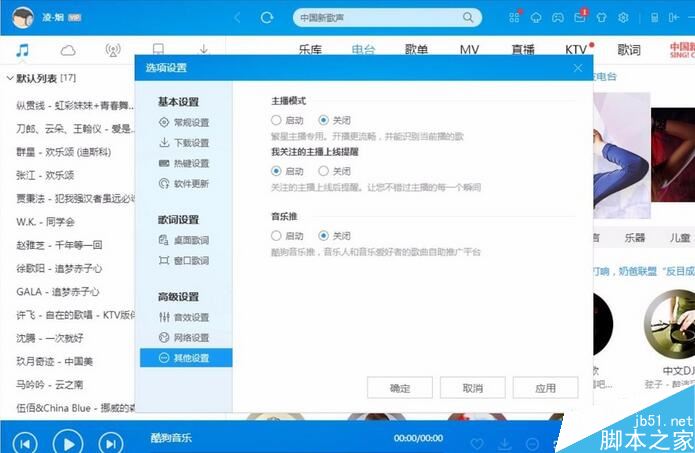Open 下载设置 in settings sidebar
The width and height of the screenshot is (695, 453).
[x=184, y=143]
